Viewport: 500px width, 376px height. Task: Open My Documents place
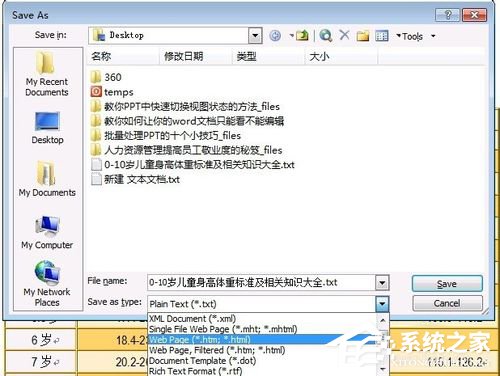coord(47,179)
